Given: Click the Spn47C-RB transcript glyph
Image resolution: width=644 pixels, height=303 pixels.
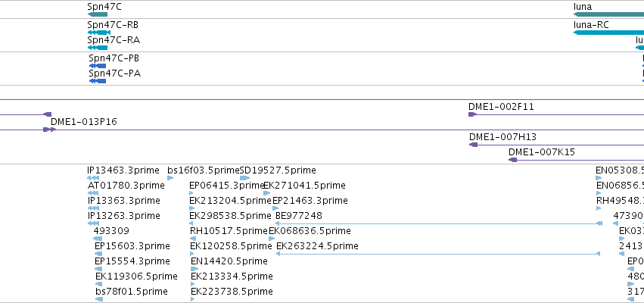Looking at the screenshot, I should coord(99,33).
